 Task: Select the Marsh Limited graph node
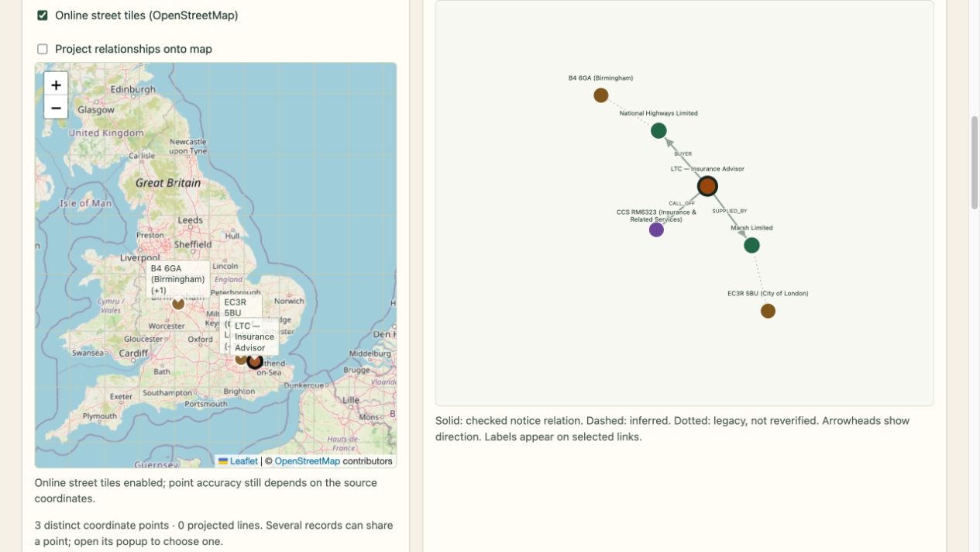(751, 245)
